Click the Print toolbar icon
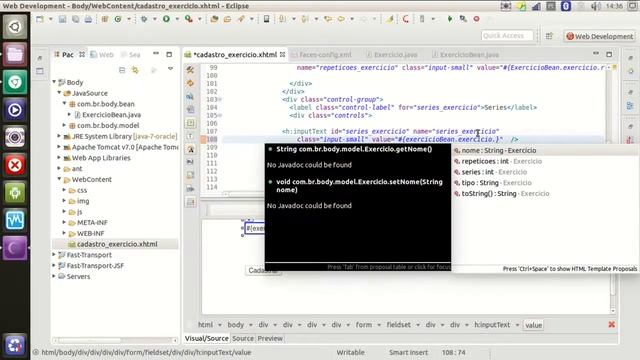640x360 pixels. [x=88, y=19]
